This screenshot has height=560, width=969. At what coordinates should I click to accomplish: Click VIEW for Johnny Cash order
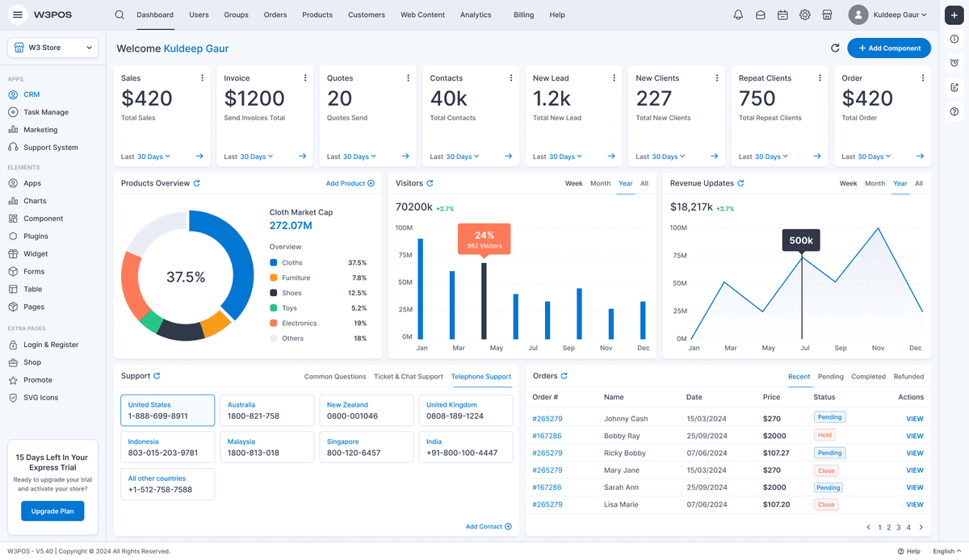914,419
